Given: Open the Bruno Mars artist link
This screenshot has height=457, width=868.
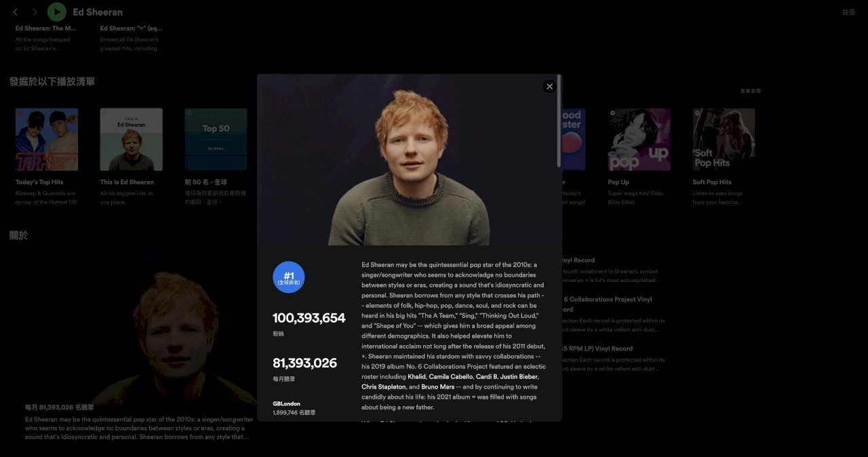Looking at the screenshot, I should tap(437, 386).
